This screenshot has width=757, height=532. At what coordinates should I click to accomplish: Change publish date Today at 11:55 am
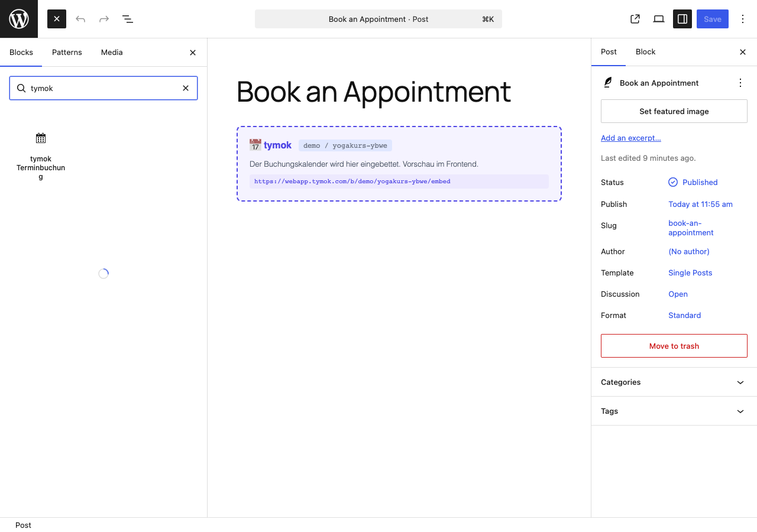pos(700,204)
